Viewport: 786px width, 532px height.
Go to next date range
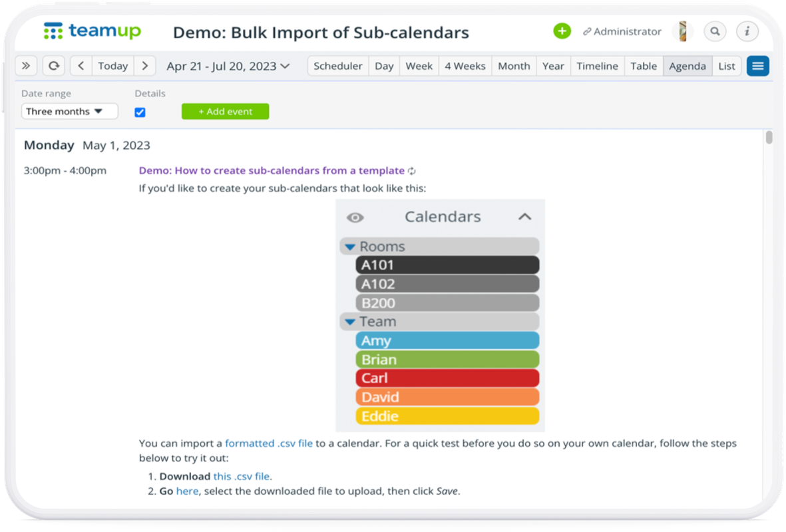click(145, 66)
